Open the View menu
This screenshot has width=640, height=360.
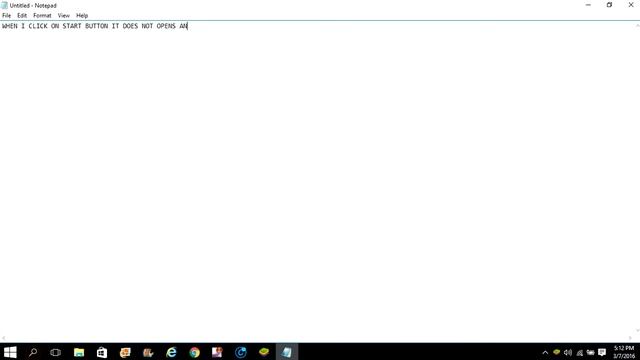click(63, 16)
